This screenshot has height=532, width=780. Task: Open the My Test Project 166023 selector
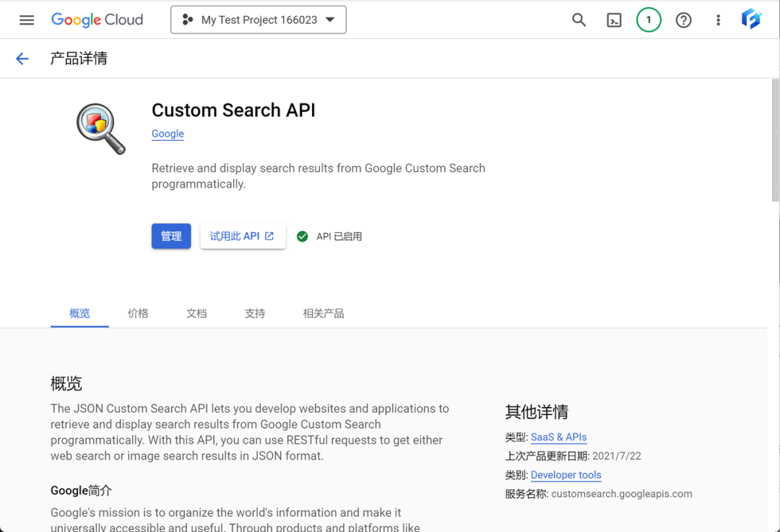pyautogui.click(x=258, y=20)
